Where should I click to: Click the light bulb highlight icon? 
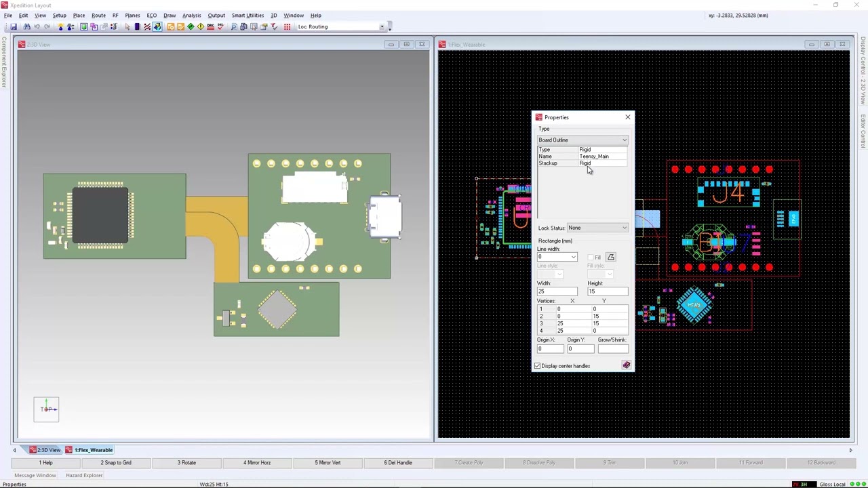pos(60,26)
